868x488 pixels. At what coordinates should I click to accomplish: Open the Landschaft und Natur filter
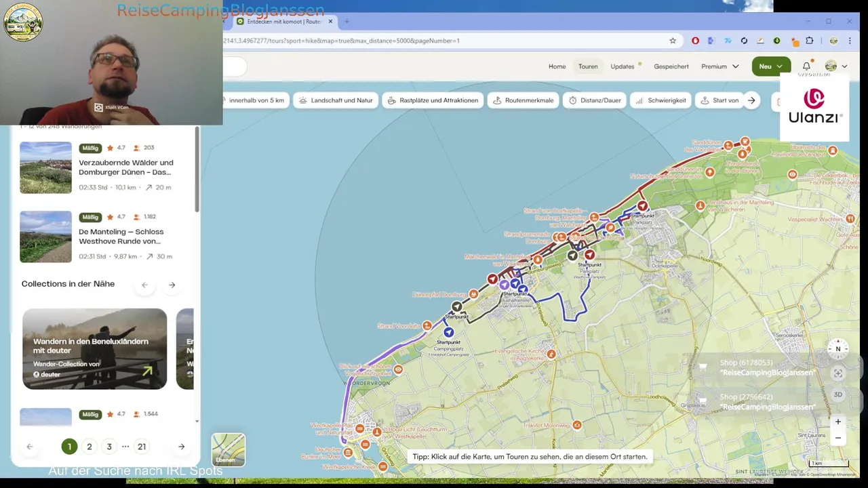[336, 100]
